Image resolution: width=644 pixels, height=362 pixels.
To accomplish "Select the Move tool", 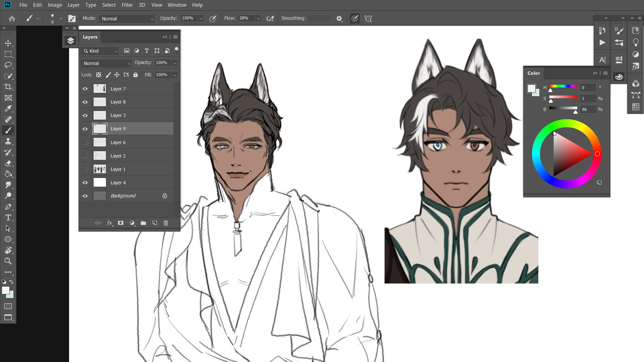I will 8,43.
